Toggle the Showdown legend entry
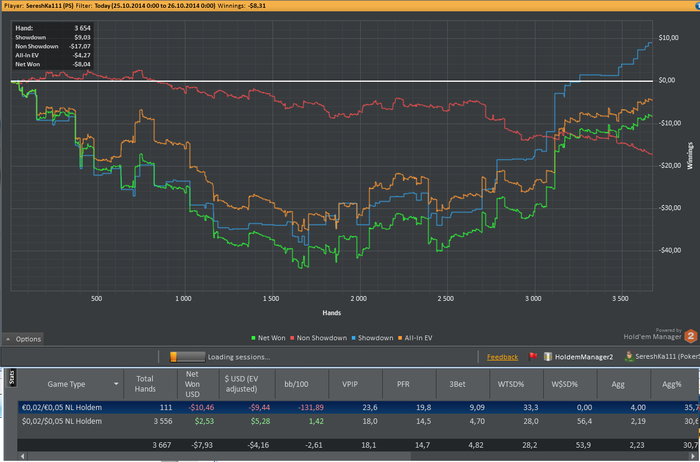700x462 pixels. (372, 338)
